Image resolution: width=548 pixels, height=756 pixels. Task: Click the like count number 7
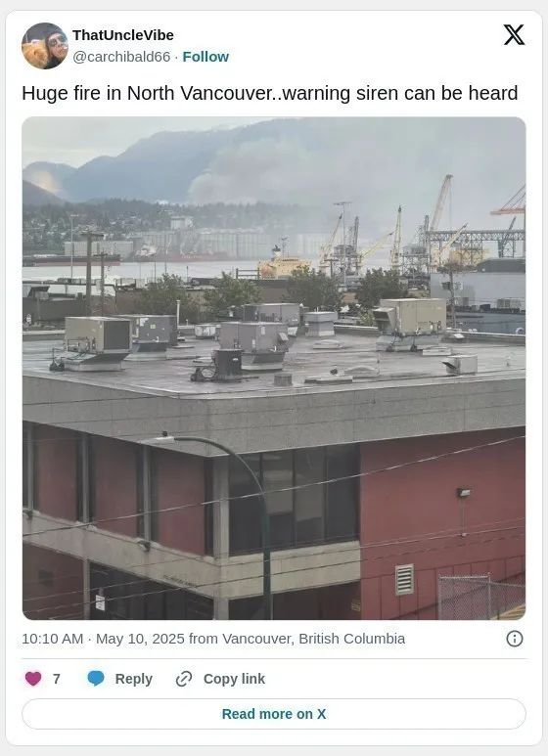pyautogui.click(x=57, y=679)
